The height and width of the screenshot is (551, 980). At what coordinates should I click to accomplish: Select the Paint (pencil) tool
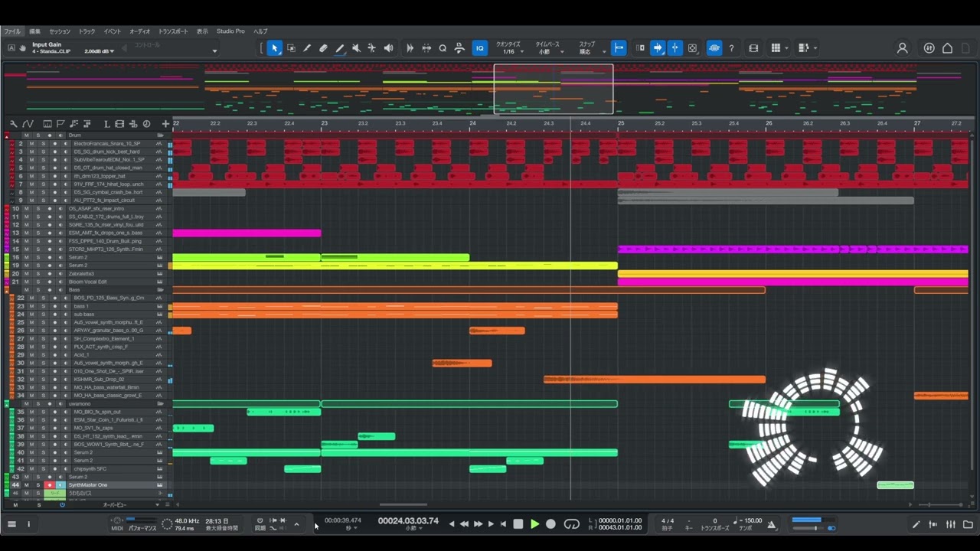point(340,48)
